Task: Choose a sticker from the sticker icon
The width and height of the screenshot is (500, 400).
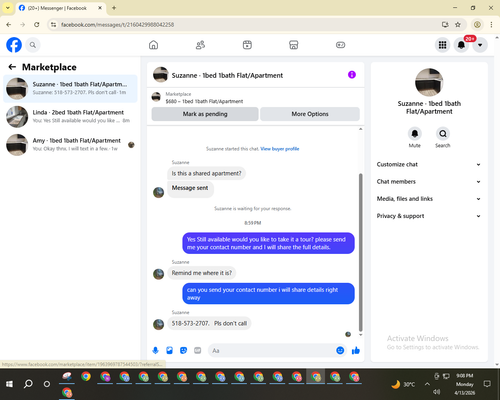Action: [183, 350]
